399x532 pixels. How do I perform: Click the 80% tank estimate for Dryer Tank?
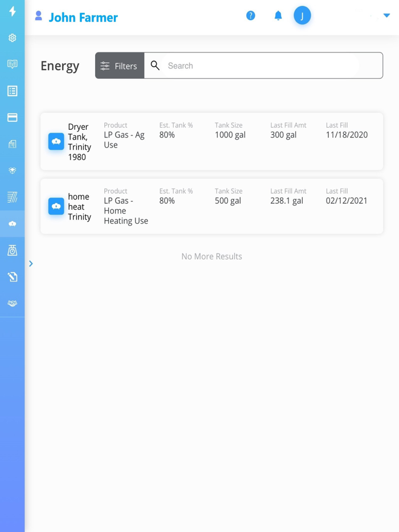(x=167, y=134)
